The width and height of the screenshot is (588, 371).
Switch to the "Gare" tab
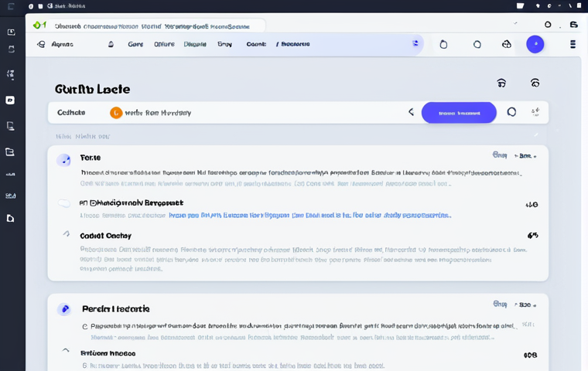click(x=135, y=45)
